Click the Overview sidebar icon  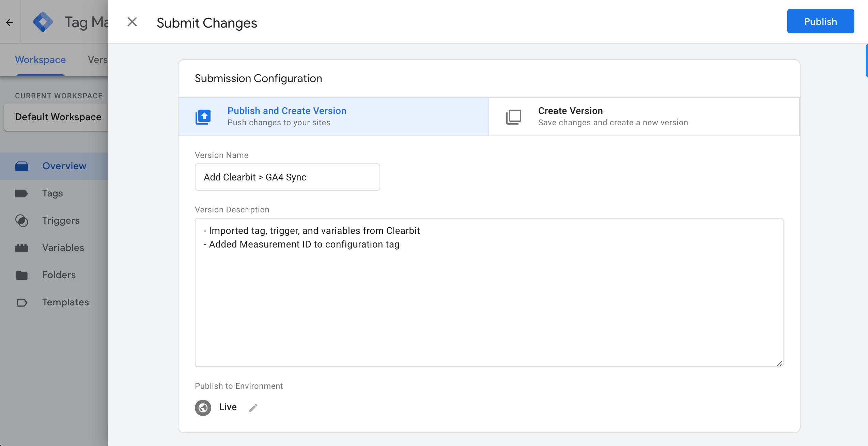coord(22,166)
